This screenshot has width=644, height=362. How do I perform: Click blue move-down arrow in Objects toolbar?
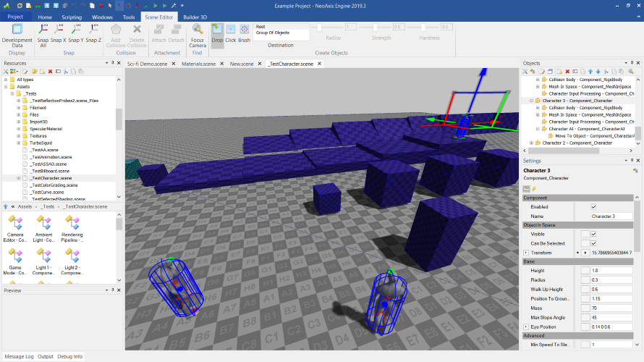pos(598,72)
